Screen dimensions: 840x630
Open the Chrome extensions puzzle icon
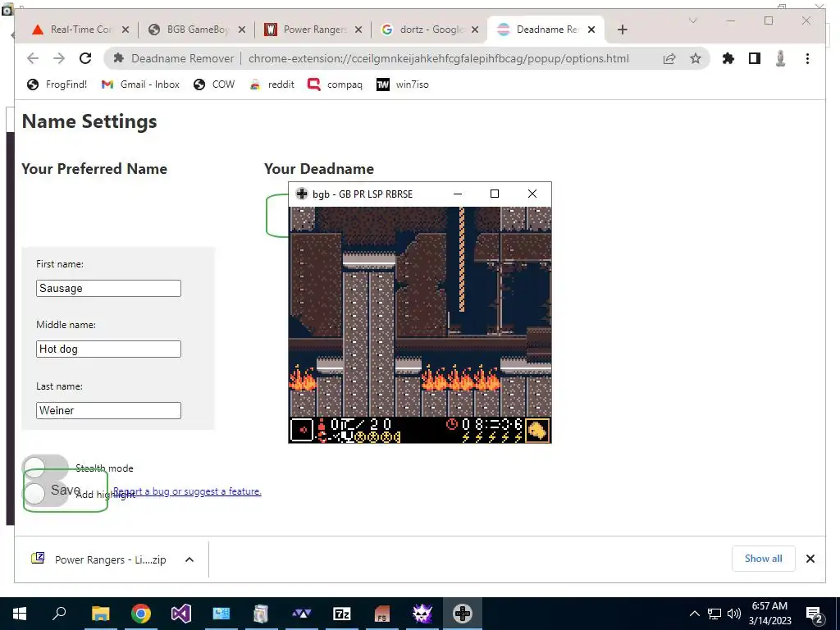tap(728, 58)
